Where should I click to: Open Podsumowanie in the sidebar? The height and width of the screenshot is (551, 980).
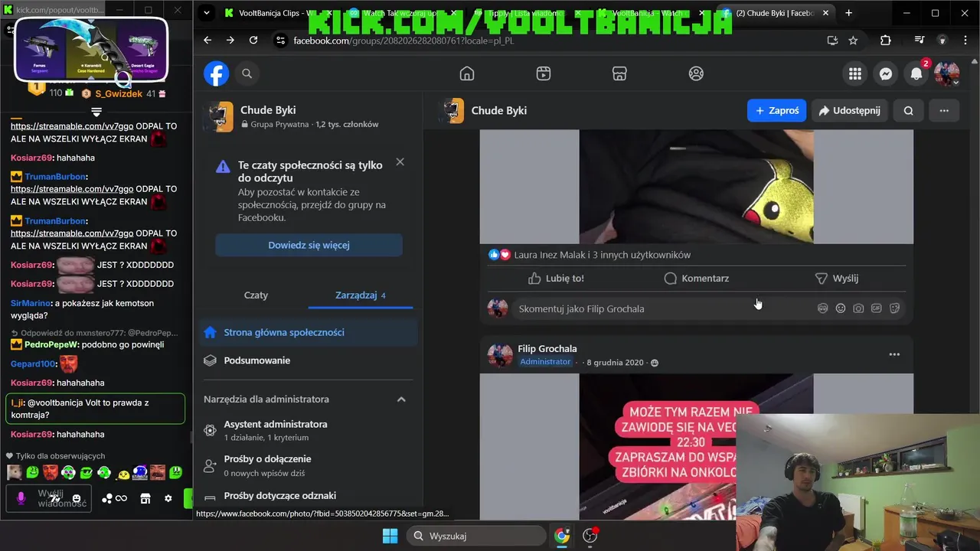click(309, 360)
